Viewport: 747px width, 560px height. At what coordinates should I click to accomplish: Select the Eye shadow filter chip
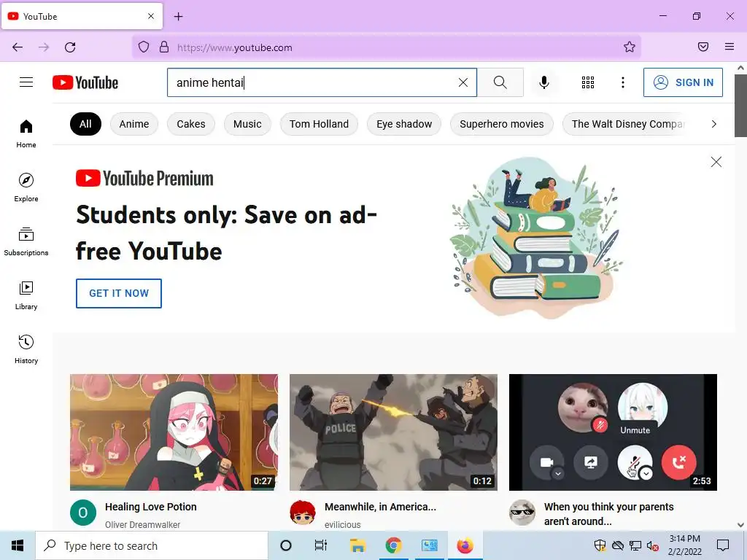pos(404,124)
